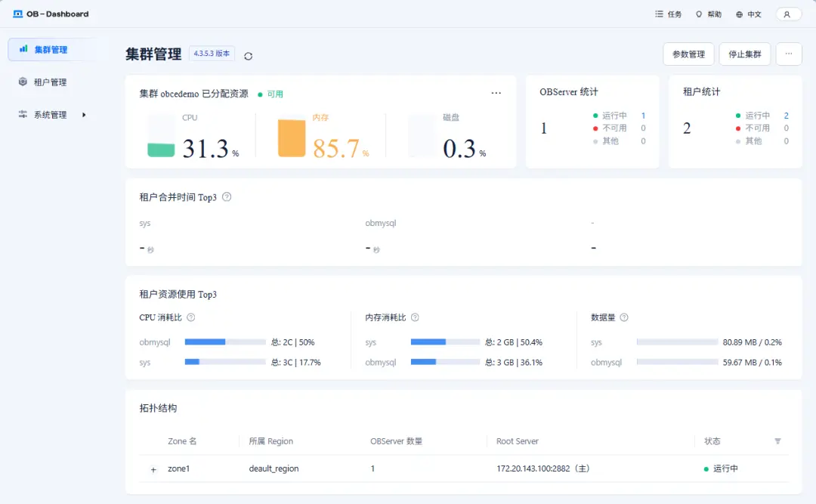Open the user avatar menu
Image resolution: width=816 pixels, height=504 pixels.
point(788,14)
